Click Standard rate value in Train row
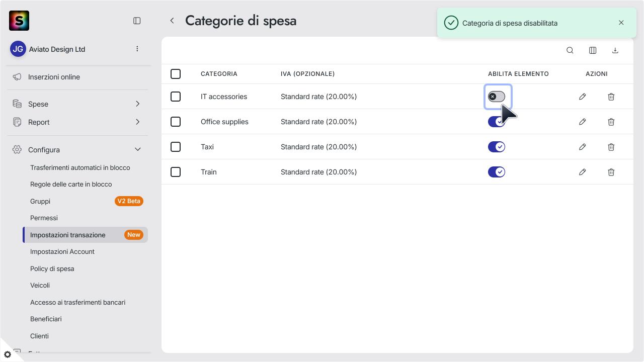This screenshot has width=644, height=362. 318,172
